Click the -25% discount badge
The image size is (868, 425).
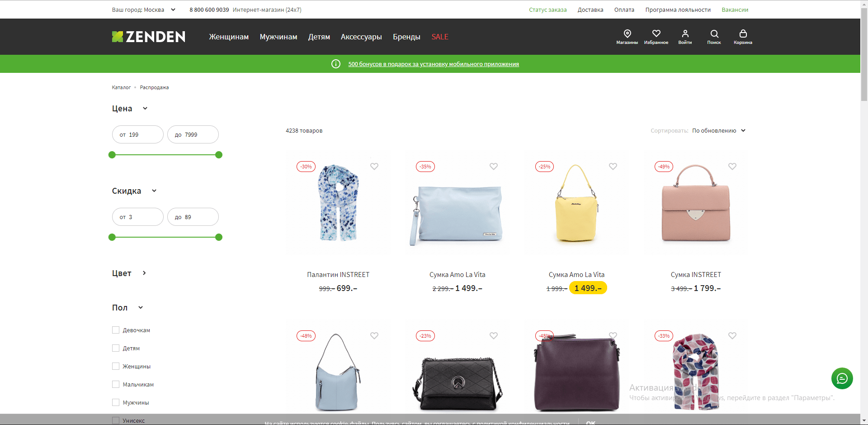click(545, 167)
